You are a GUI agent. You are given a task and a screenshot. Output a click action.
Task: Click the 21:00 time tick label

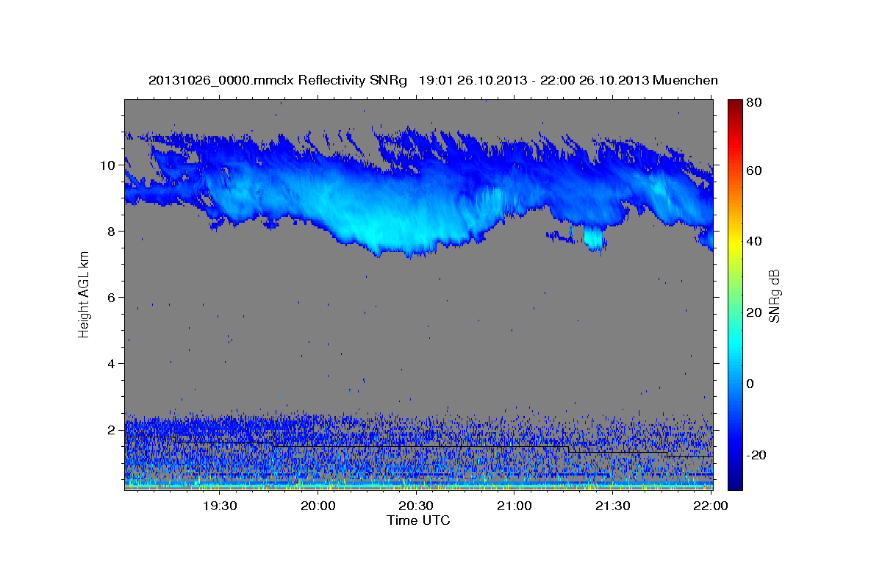point(514,506)
